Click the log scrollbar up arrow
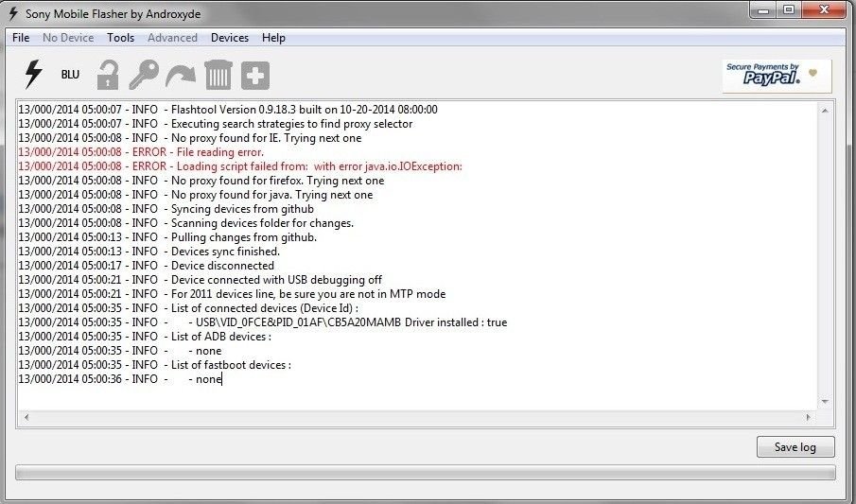This screenshot has width=856, height=504. pyautogui.click(x=825, y=111)
